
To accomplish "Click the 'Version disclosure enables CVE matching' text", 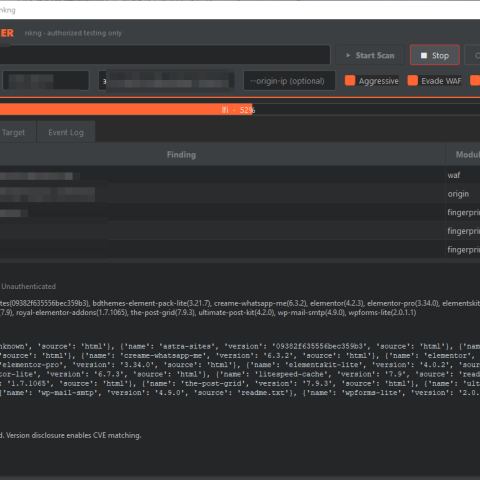I will [x=73, y=435].
